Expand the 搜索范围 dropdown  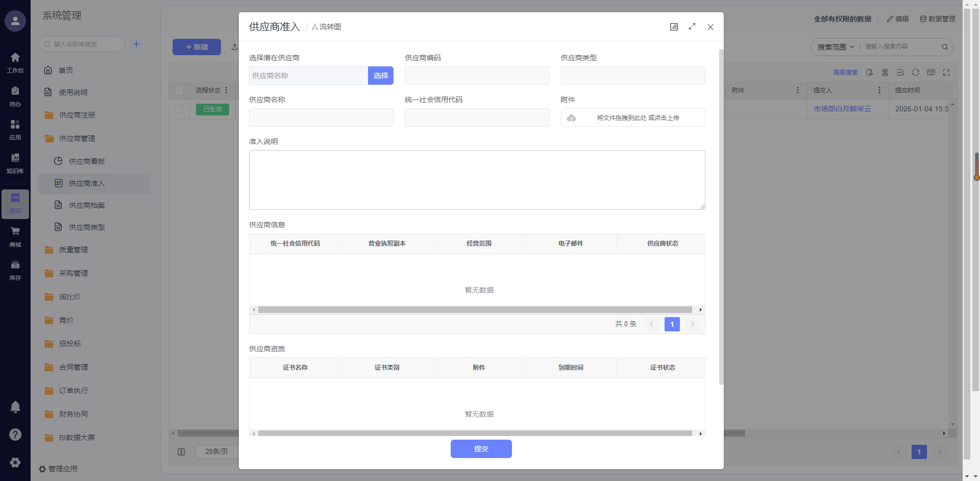point(836,47)
